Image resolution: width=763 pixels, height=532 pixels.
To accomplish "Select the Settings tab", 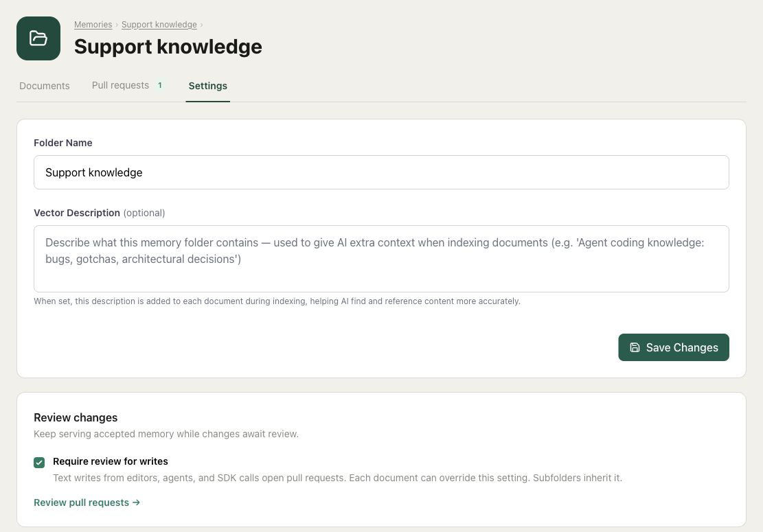I will (x=208, y=86).
